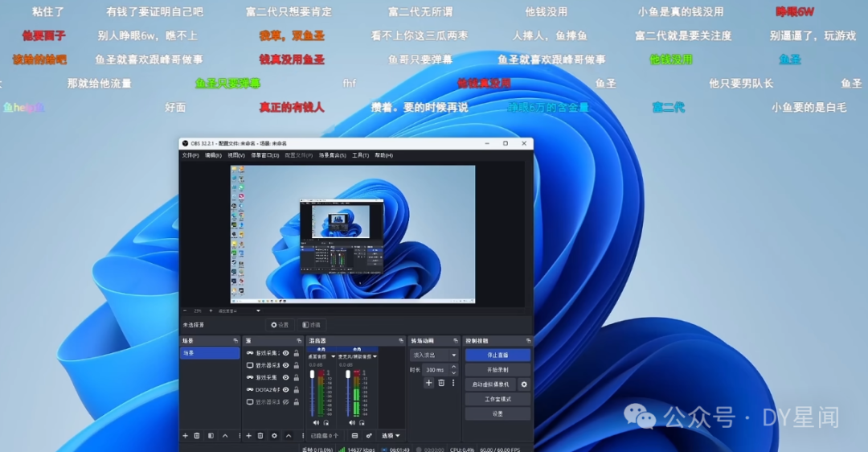This screenshot has height=452, width=868.
Task: Zoom in preview with the plus icon
Action: point(211,310)
